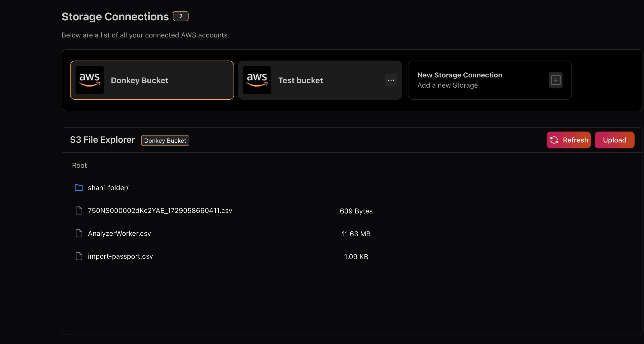Click the connections count badge showing 2
The width and height of the screenshot is (644, 344).
(180, 16)
